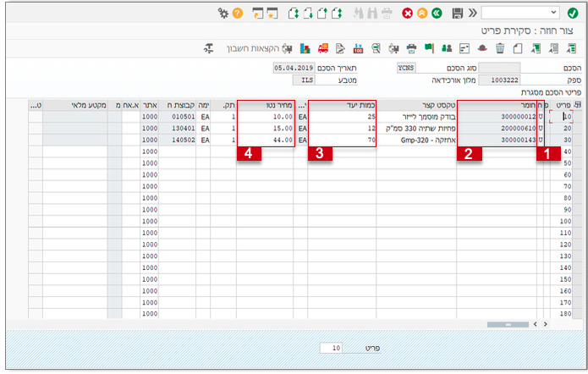This screenshot has width=588, height=374.
Task: Click the הקצאות חשבון account assignments button
Action: pos(259,48)
